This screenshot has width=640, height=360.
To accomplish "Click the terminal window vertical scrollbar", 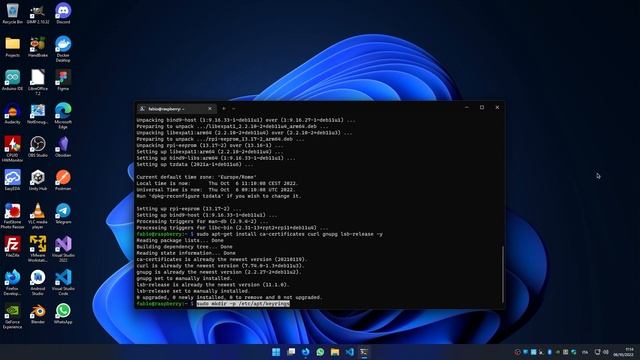I will pyautogui.click(x=502, y=274).
